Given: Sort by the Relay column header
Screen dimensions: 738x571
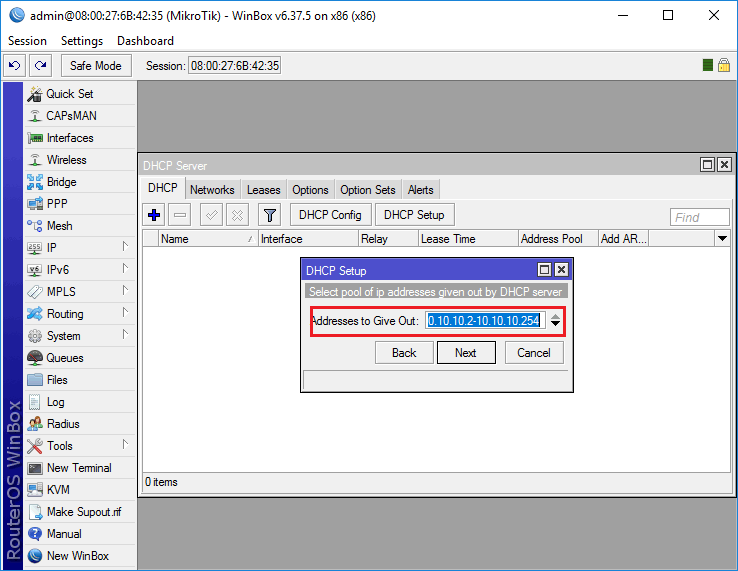Looking at the screenshot, I should pyautogui.click(x=388, y=239).
